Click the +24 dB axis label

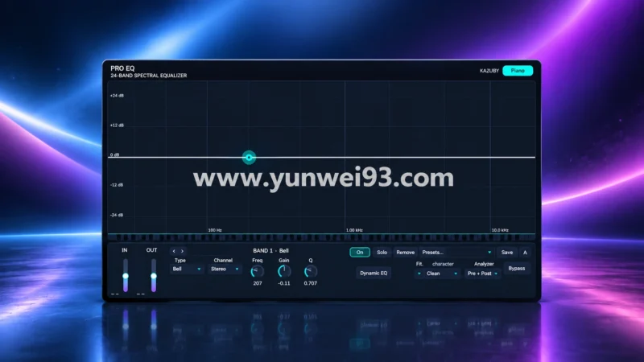(117, 96)
